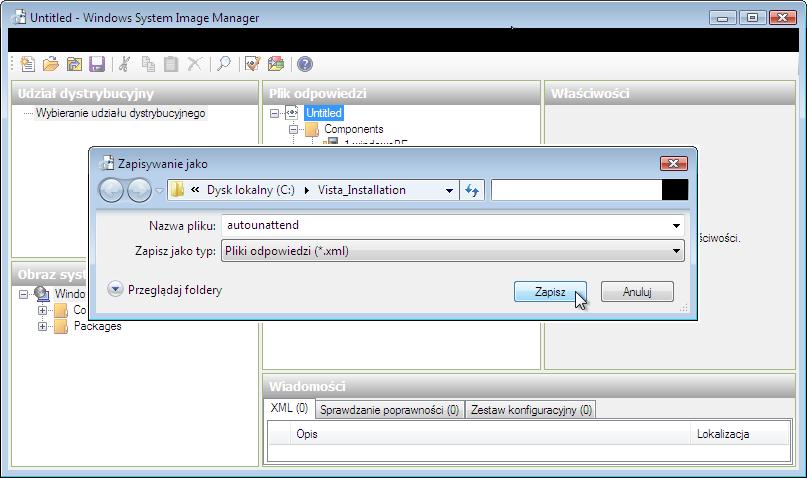Click the Create Configuration Set icon
This screenshot has width=807, height=478.
[276, 64]
